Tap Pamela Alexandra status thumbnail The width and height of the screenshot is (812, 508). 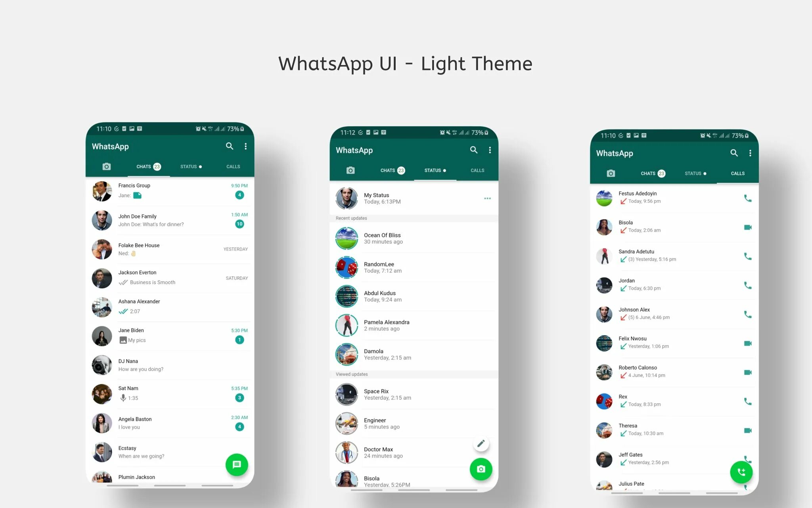point(347,325)
